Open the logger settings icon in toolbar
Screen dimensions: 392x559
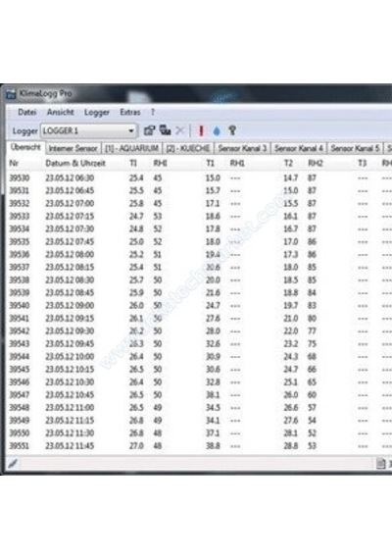(149, 130)
